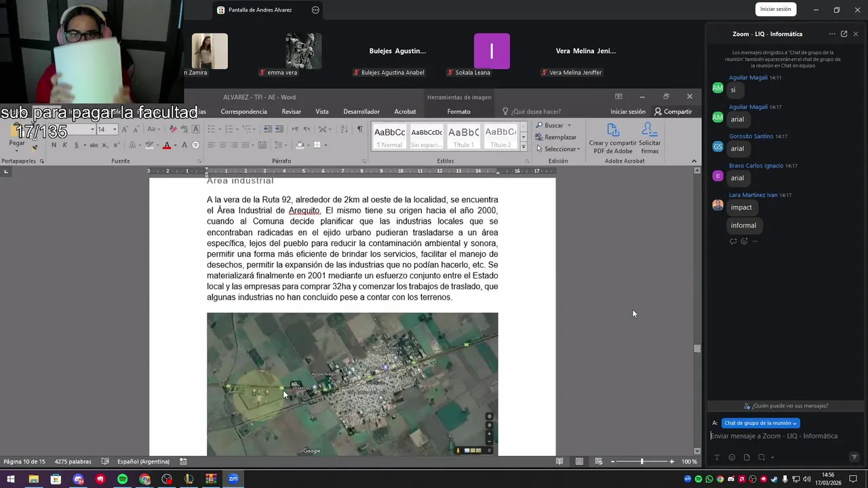Switch to read mode view icon

(559, 462)
